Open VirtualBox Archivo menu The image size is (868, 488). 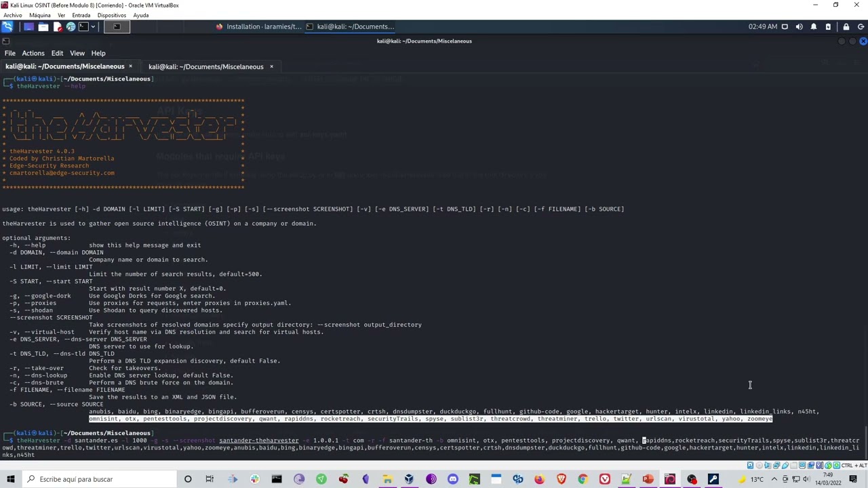13,15
